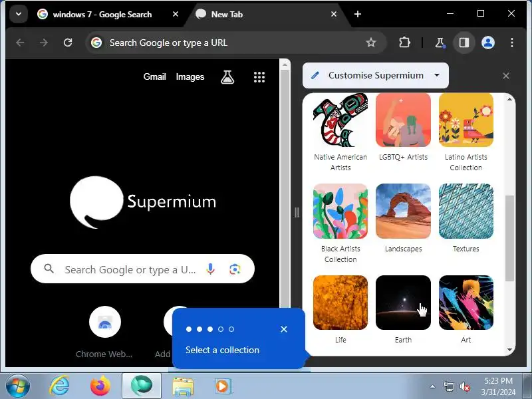The width and height of the screenshot is (532, 399).
Task: Open the Gmail link
Action: coord(154,76)
